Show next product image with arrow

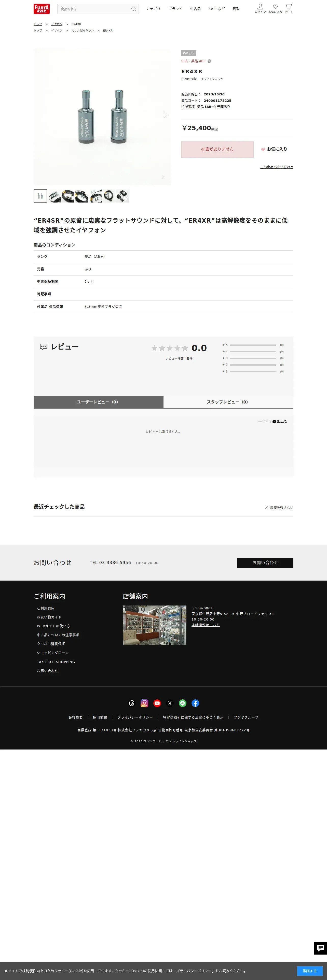coord(166,115)
